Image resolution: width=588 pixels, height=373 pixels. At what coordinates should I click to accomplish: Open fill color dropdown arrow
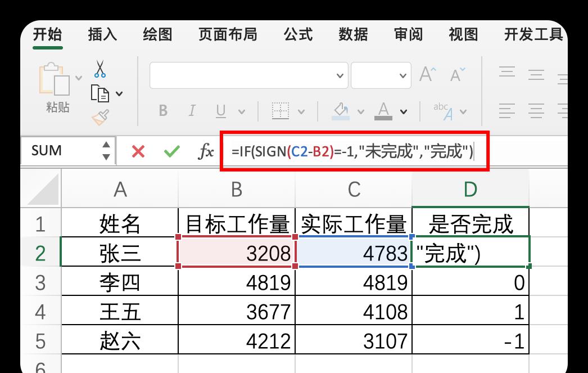click(x=361, y=111)
